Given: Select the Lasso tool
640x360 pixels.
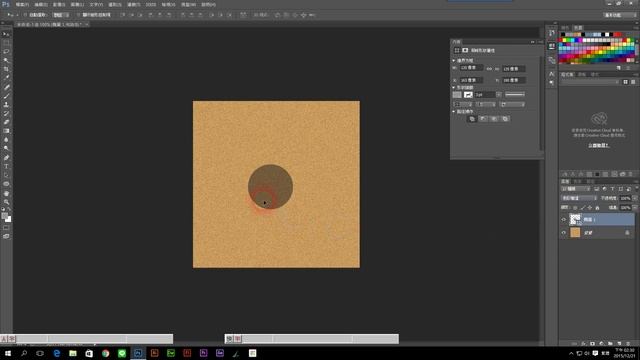Looking at the screenshot, I should pyautogui.click(x=6, y=51).
